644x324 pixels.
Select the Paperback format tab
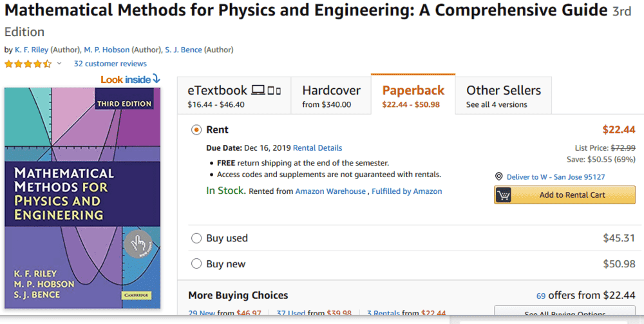413,96
